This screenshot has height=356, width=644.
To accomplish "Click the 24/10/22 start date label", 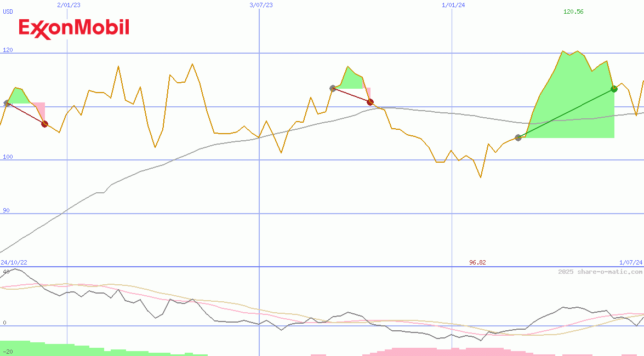I will click(x=14, y=262).
